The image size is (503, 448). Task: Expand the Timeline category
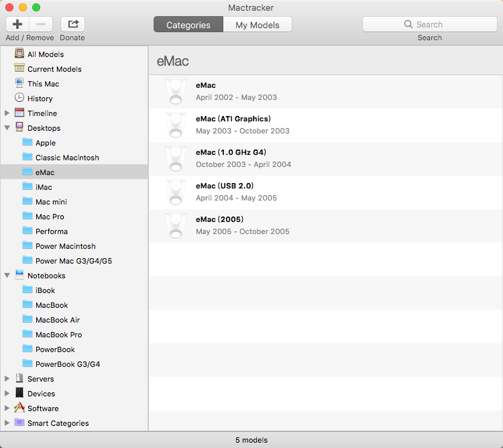pyautogui.click(x=7, y=113)
